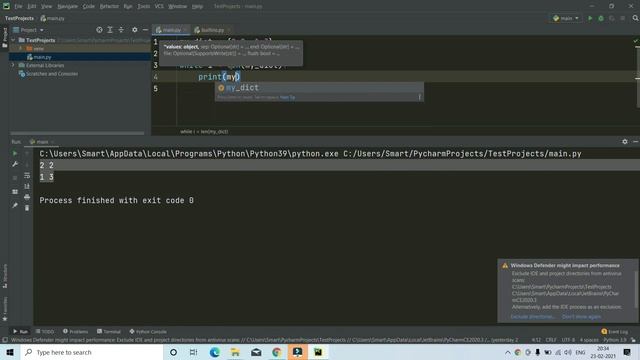Image resolution: width=640 pixels, height=360 pixels.
Task: Click the Debug bug icon in top toolbar
Action: (x=601, y=18)
